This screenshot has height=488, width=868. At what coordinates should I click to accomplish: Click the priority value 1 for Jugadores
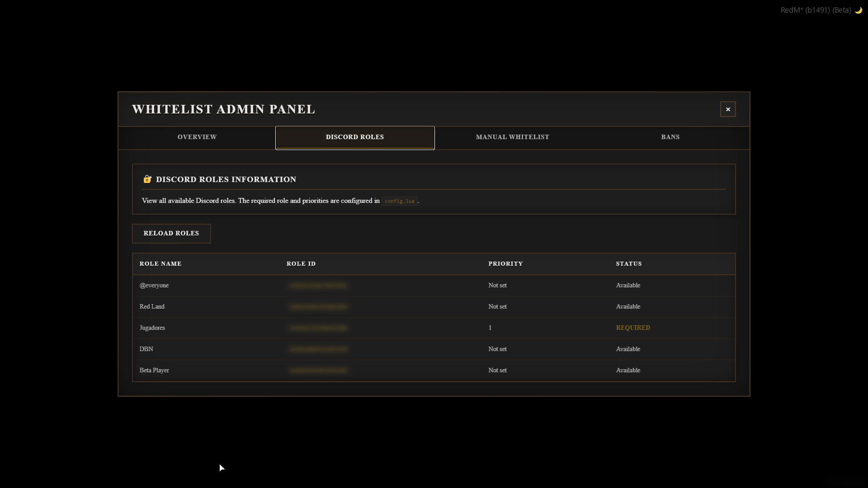tap(490, 328)
